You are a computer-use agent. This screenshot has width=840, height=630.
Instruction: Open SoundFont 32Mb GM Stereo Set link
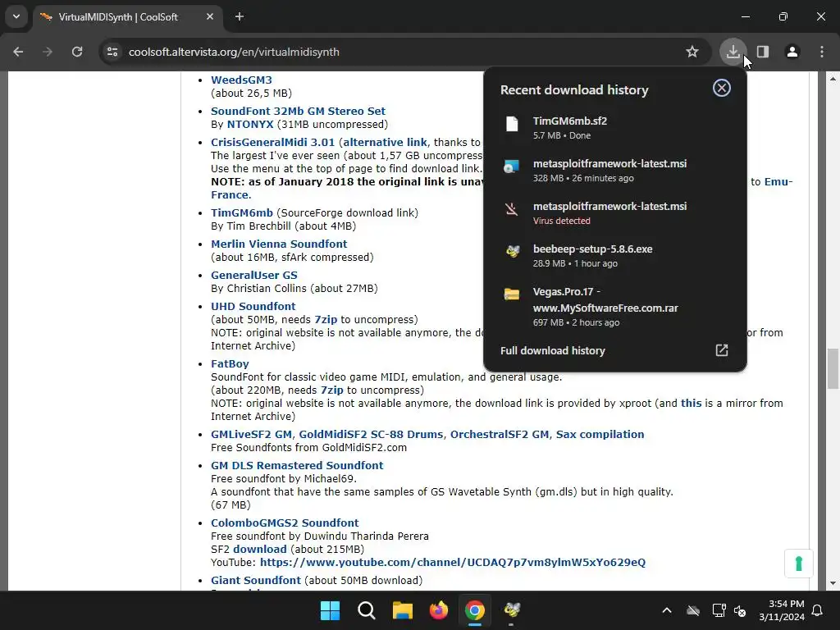298,111
